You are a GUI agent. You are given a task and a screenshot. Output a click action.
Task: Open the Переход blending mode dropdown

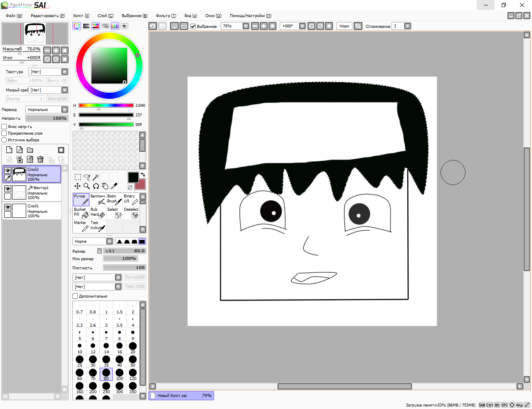click(47, 110)
